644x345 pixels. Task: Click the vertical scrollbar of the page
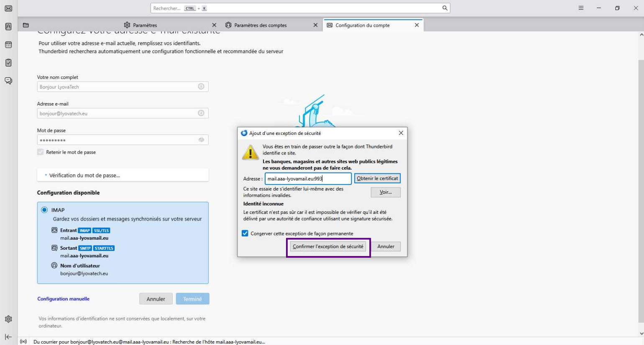[x=641, y=192]
